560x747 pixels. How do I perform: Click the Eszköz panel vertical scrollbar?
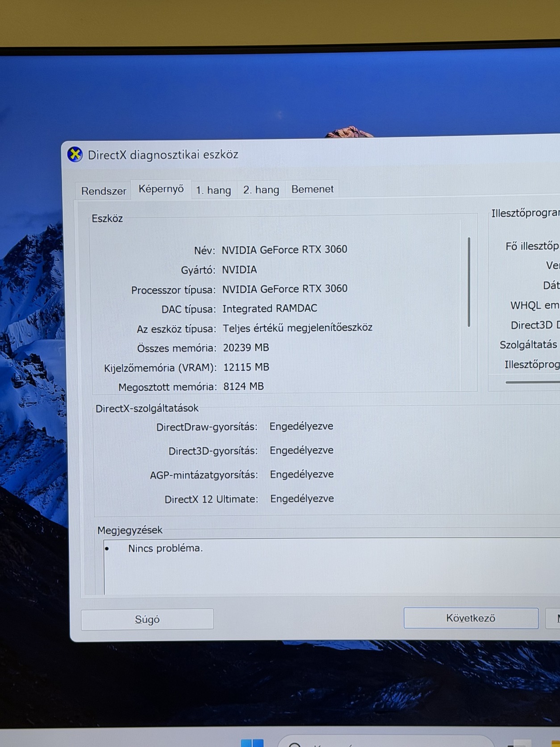pos(469,282)
